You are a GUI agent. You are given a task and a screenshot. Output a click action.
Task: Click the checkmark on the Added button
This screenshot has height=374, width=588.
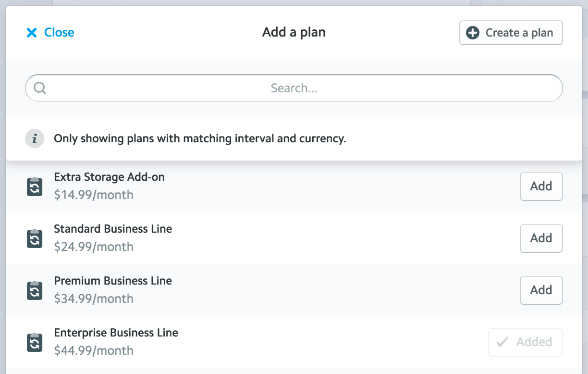point(503,342)
